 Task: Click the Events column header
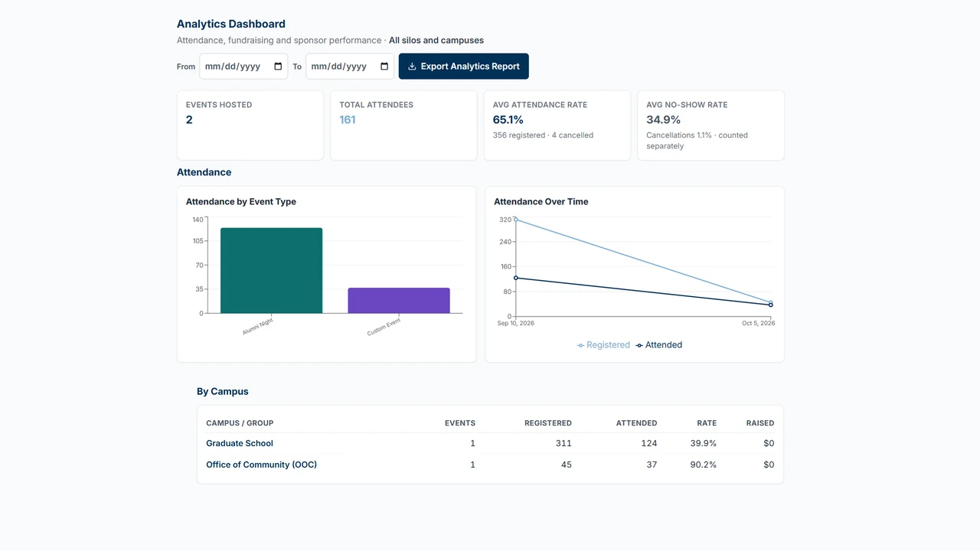[460, 423]
